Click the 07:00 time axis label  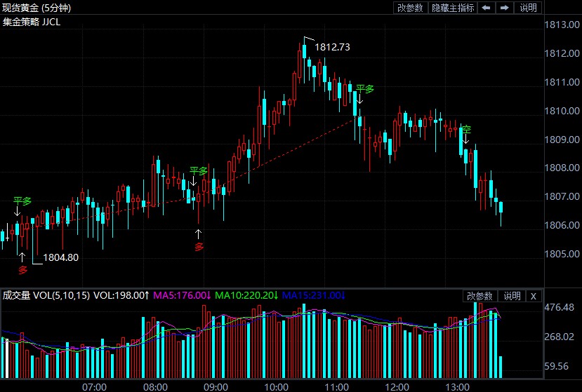tap(94, 387)
